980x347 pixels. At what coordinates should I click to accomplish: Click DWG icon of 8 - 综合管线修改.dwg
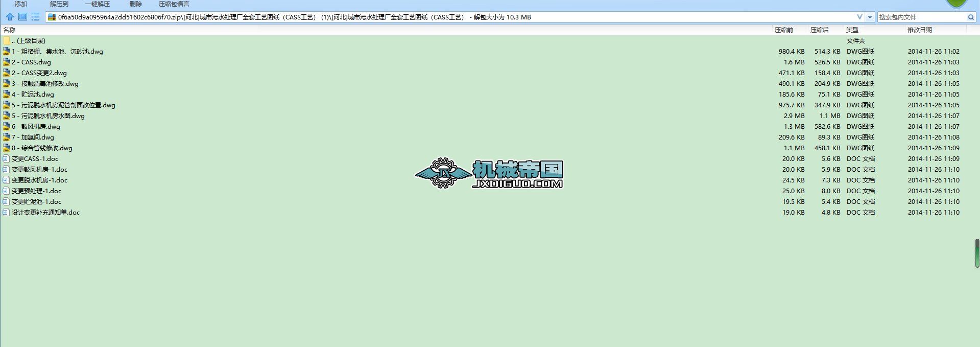(x=6, y=148)
